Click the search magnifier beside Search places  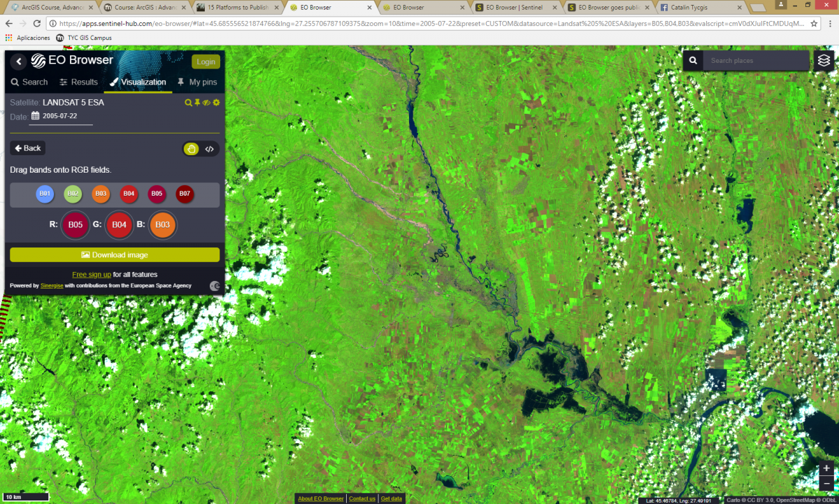[x=693, y=61]
